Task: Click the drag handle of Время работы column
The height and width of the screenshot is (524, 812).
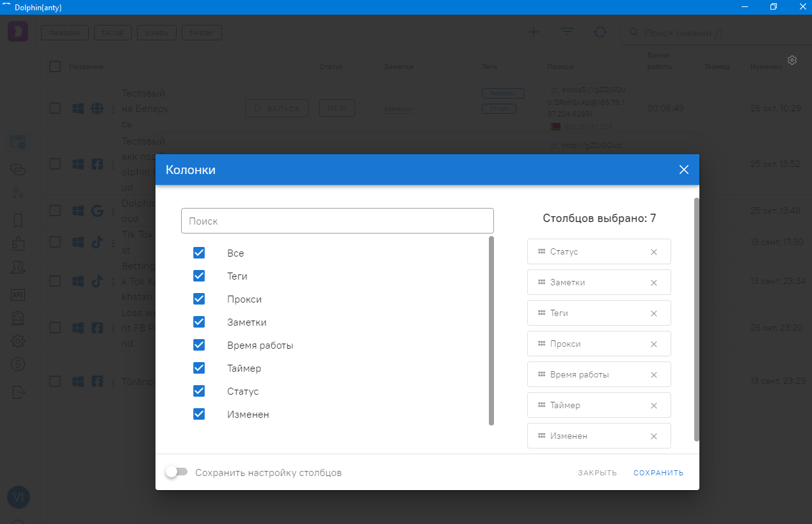Action: point(541,374)
